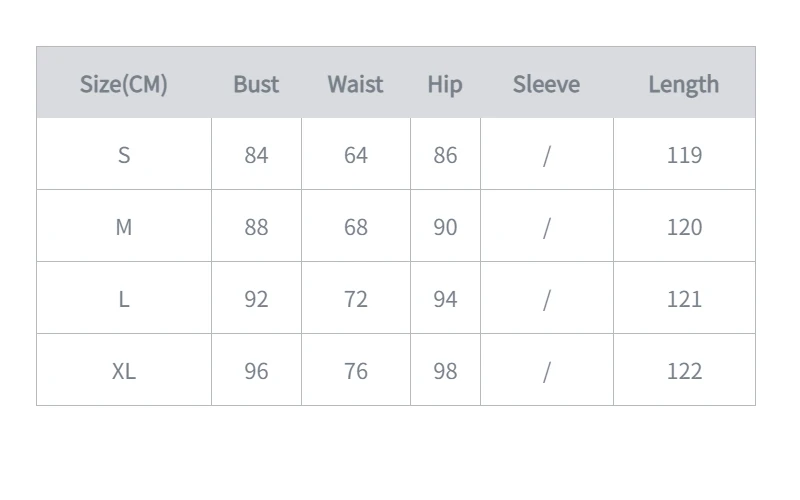Select the XL size row label

pyautogui.click(x=124, y=371)
